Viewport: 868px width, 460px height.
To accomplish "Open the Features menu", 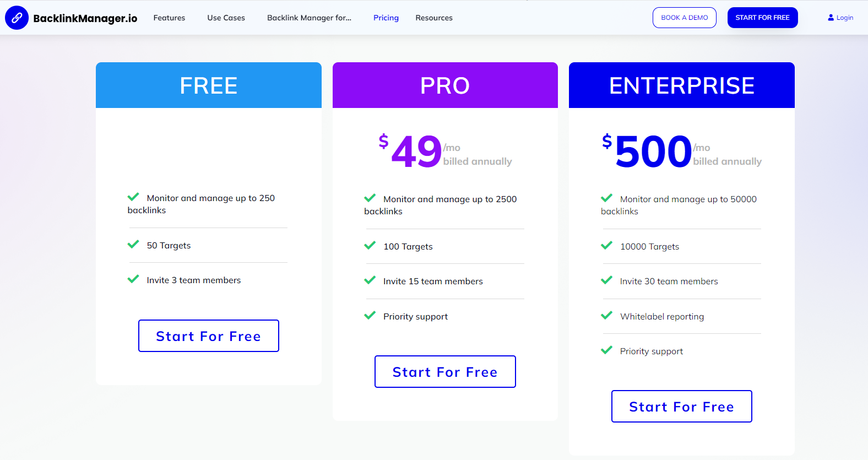I will [169, 18].
